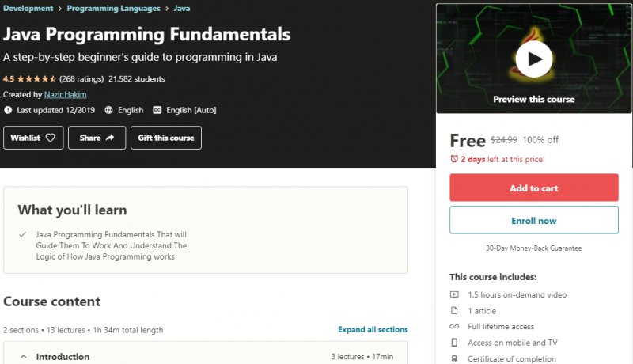
Task: Click the article document icon
Action: pyautogui.click(x=454, y=311)
